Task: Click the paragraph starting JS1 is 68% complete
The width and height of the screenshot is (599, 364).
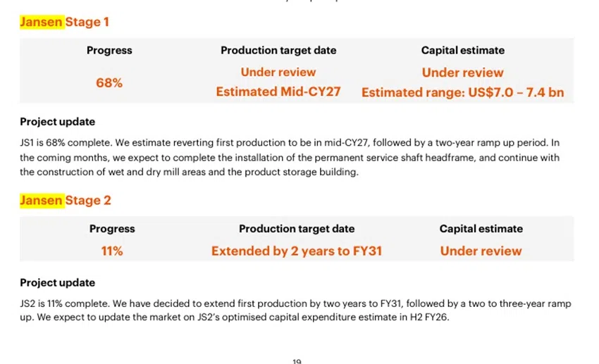Action: (289, 157)
